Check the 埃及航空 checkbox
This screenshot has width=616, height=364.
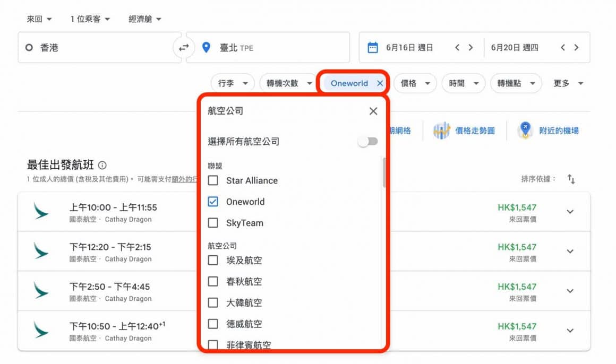tap(213, 260)
